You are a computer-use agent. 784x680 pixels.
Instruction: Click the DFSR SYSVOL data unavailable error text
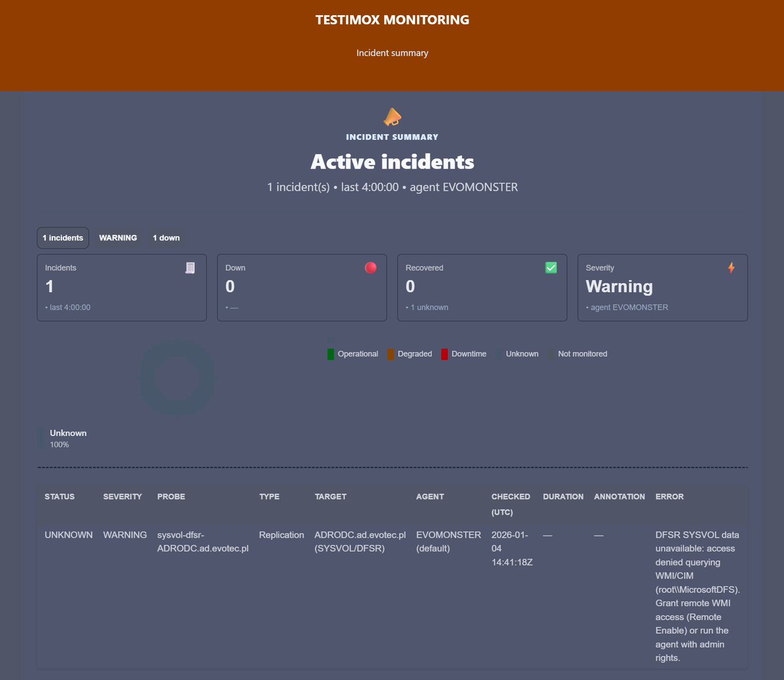pos(697,596)
